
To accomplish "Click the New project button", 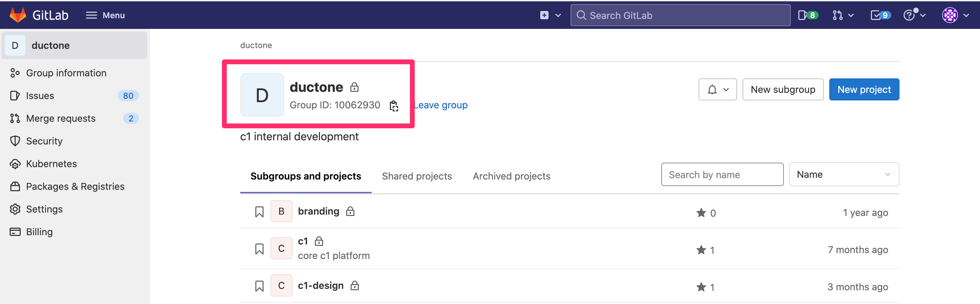I will (x=864, y=90).
